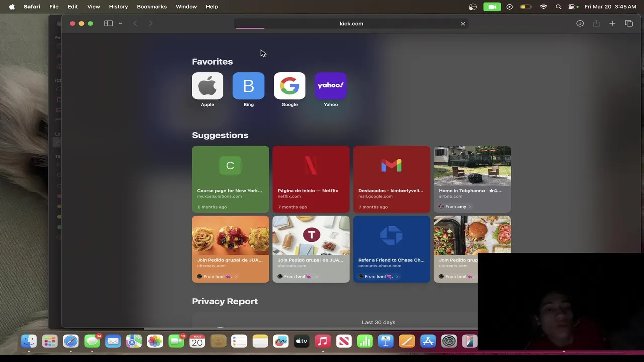Open Launchpad from the Dock

[x=50, y=342]
